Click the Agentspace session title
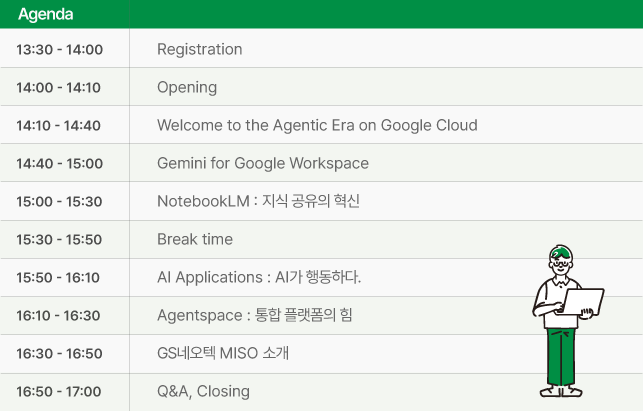The width and height of the screenshot is (643, 411). coord(255,315)
